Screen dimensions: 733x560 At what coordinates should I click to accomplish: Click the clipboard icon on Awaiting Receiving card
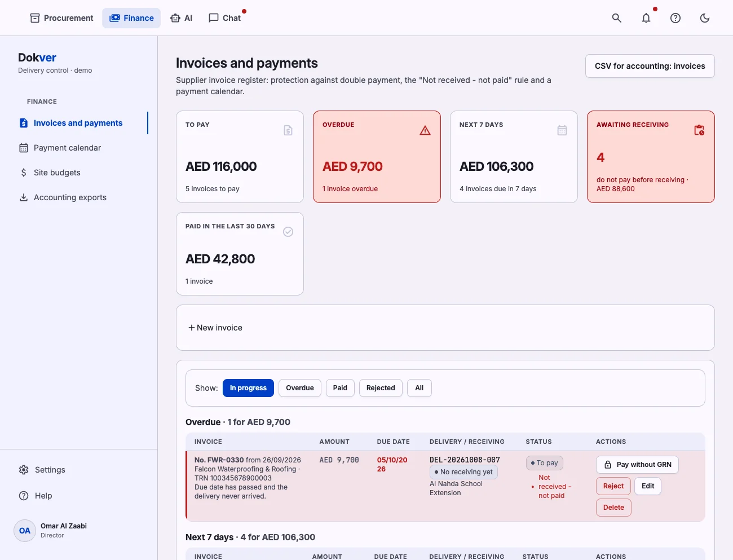click(699, 130)
